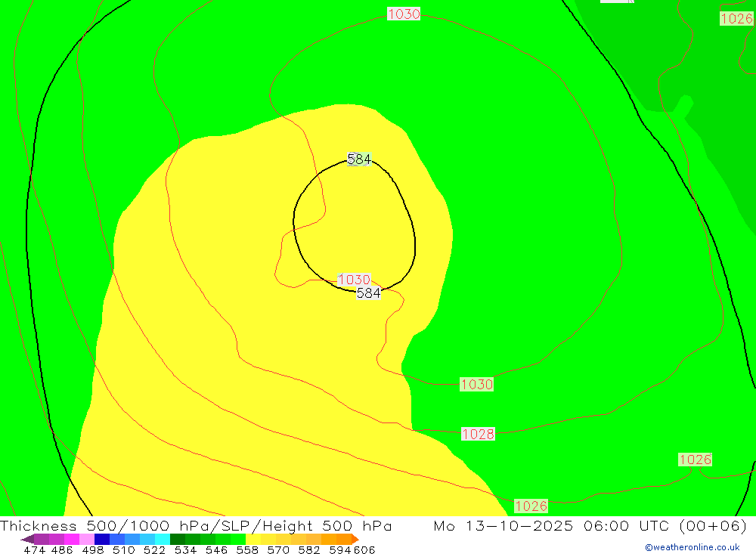The width and height of the screenshot is (756, 554).
Task: Click the cyan legend swatch
Action: tap(163, 539)
